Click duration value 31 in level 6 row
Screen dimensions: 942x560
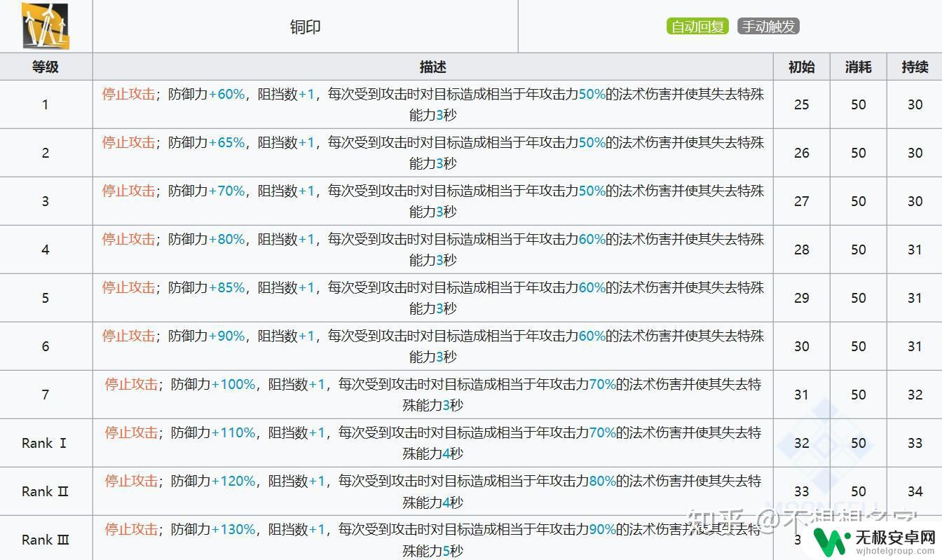click(915, 346)
